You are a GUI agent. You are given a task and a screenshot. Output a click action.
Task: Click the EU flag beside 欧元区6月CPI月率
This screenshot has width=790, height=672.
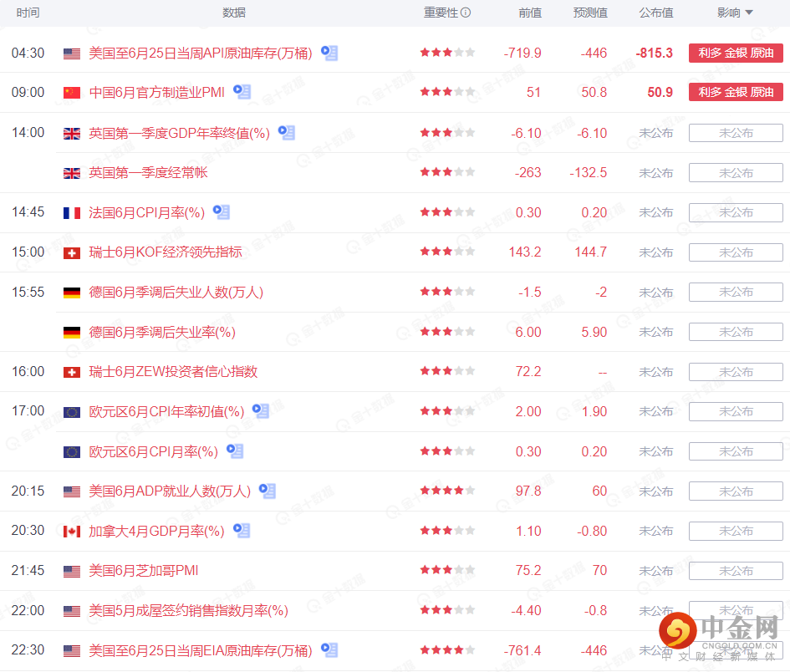click(72, 452)
